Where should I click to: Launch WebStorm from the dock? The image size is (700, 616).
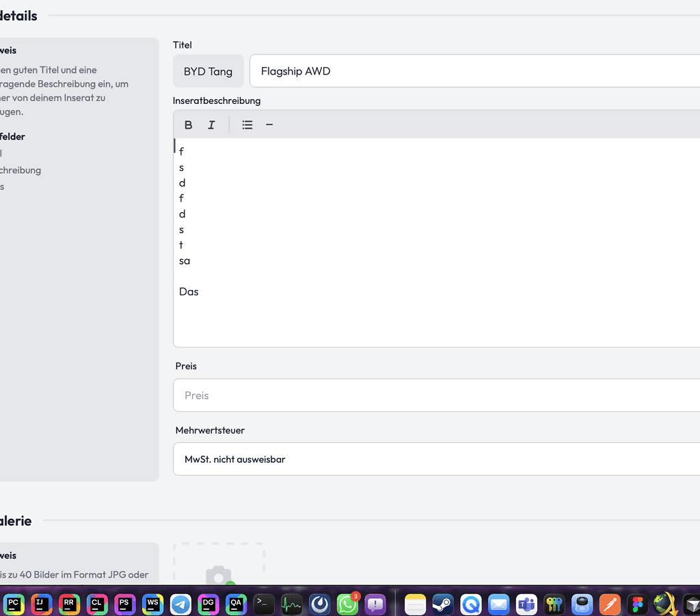pyautogui.click(x=153, y=604)
